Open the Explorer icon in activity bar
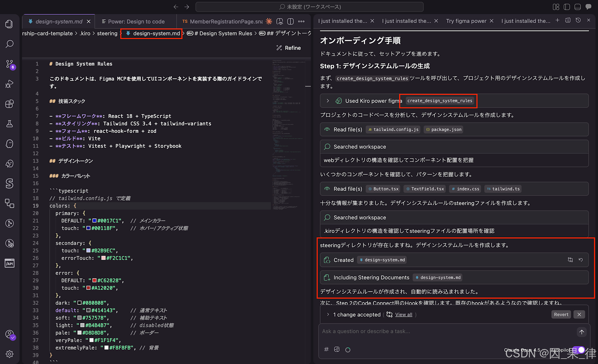The height and width of the screenshot is (364, 598). pyautogui.click(x=9, y=24)
